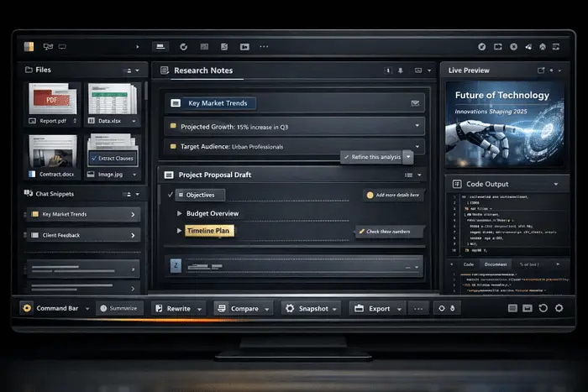Click the Command Bar circular icon

click(27, 308)
